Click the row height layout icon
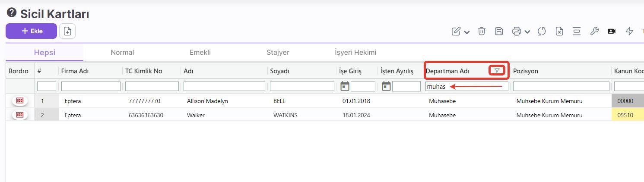Image resolution: width=644 pixels, height=182 pixels. click(577, 31)
